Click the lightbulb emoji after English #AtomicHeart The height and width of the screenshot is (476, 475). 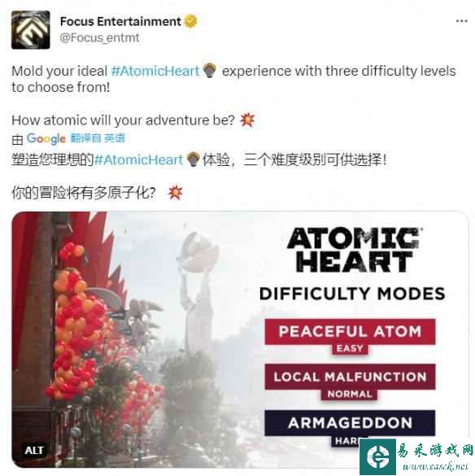pos(209,71)
